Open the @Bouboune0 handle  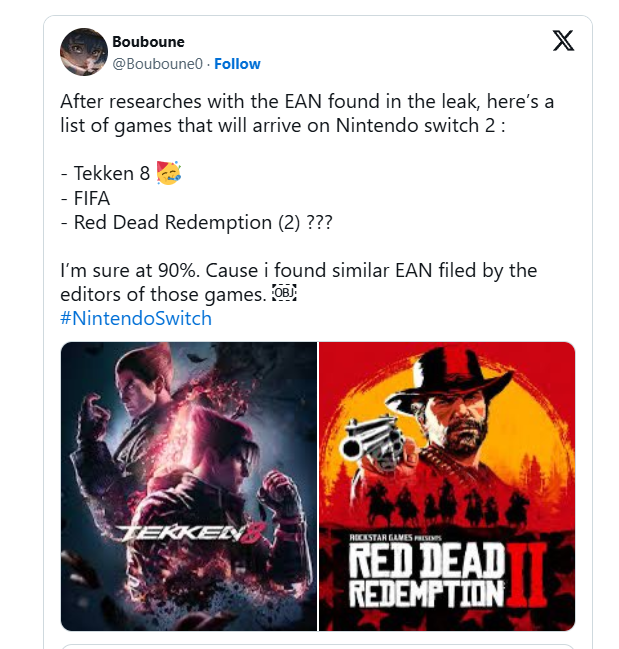[x=158, y=64]
